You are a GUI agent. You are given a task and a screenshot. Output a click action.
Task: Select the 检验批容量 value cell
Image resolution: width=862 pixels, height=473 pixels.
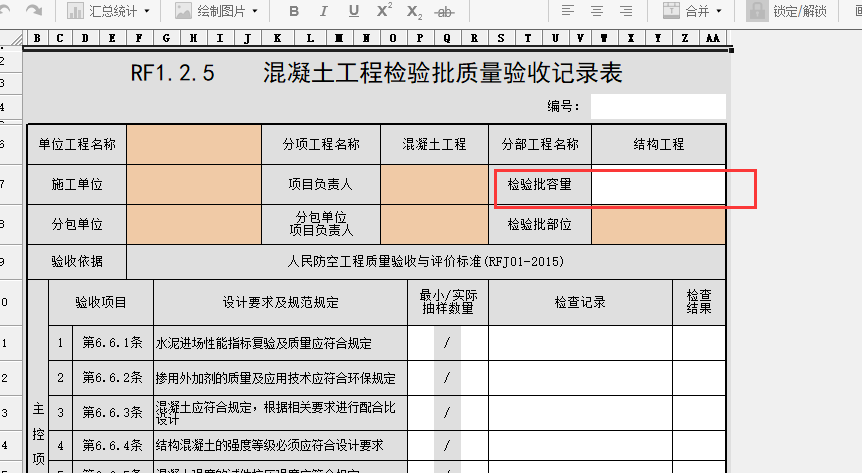pyautogui.click(x=658, y=184)
